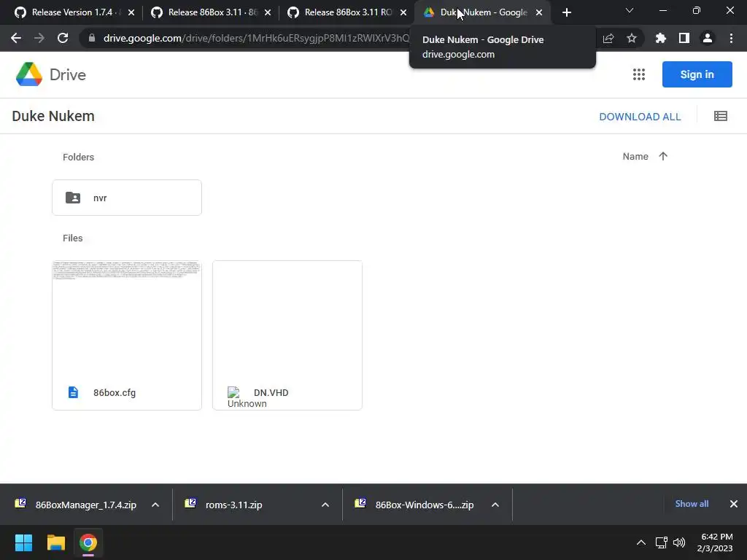
Task: Open the Chrome three-dot menu
Action: [x=731, y=38]
